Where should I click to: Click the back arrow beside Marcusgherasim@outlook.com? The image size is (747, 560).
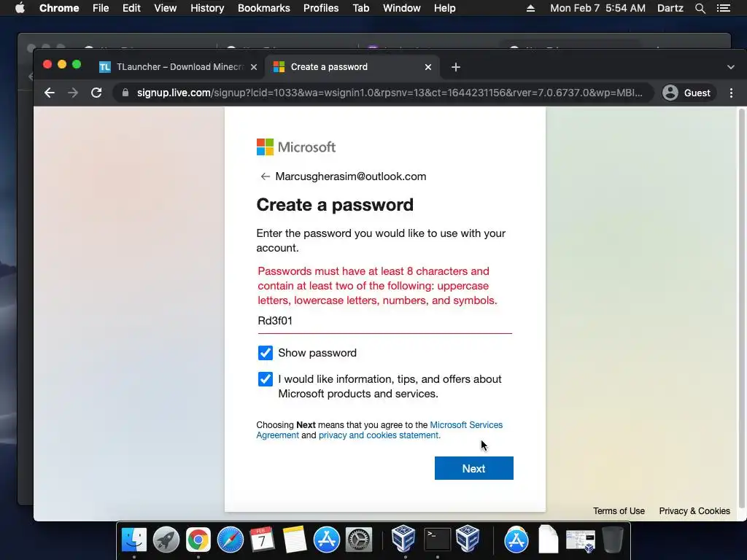coord(265,176)
